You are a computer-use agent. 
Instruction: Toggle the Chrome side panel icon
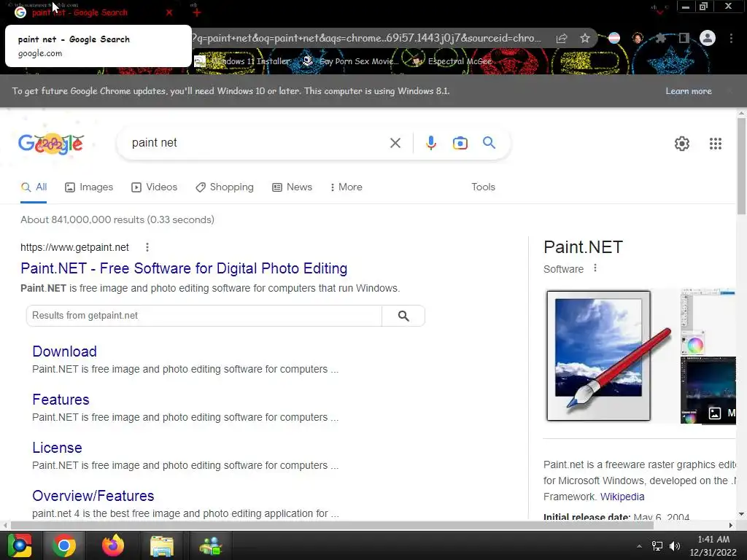pyautogui.click(x=684, y=38)
